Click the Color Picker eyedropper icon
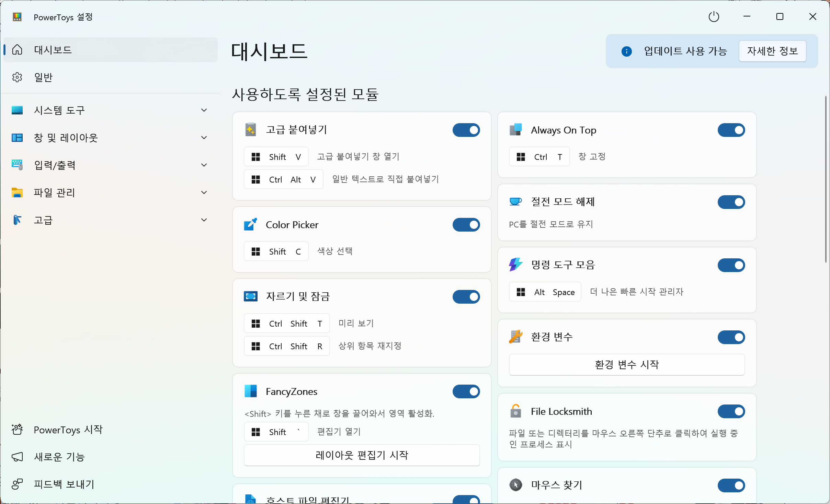 coord(251,224)
